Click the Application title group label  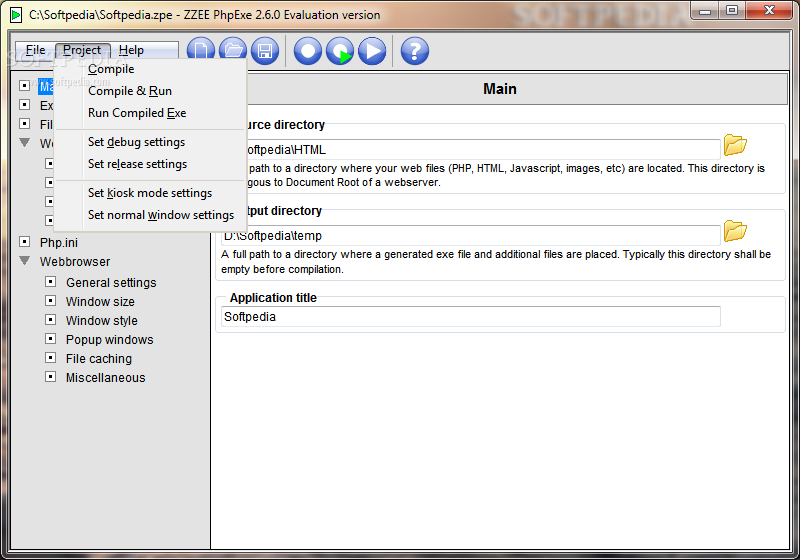click(x=273, y=298)
